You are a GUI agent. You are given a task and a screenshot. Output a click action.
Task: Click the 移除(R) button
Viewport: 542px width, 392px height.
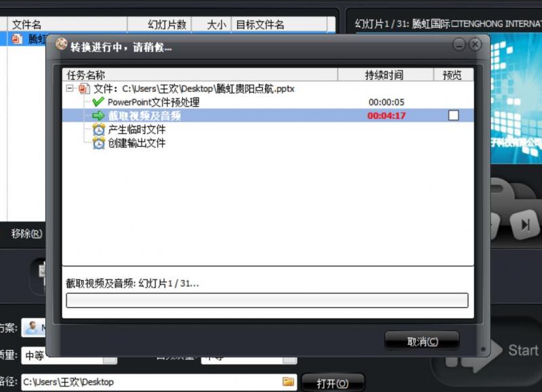tap(26, 234)
